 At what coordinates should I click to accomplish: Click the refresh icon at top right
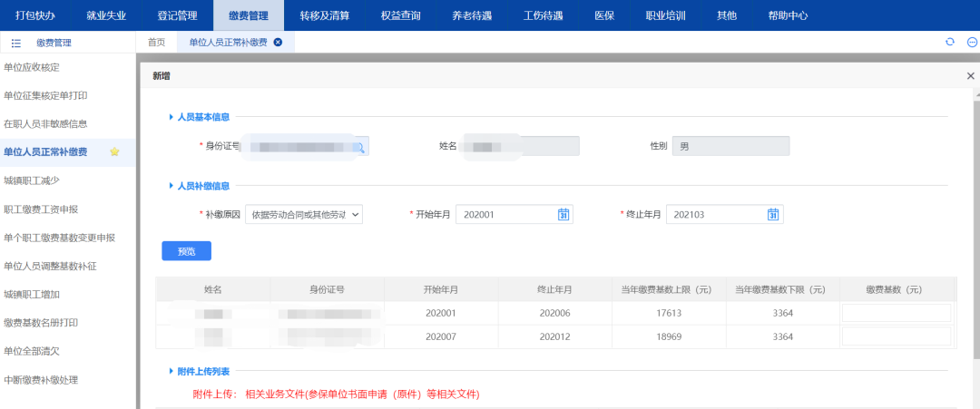950,43
